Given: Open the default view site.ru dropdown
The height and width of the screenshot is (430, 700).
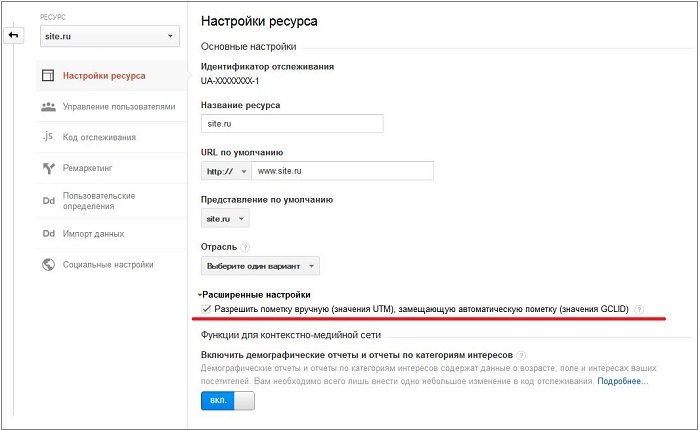Looking at the screenshot, I should pos(225,218).
